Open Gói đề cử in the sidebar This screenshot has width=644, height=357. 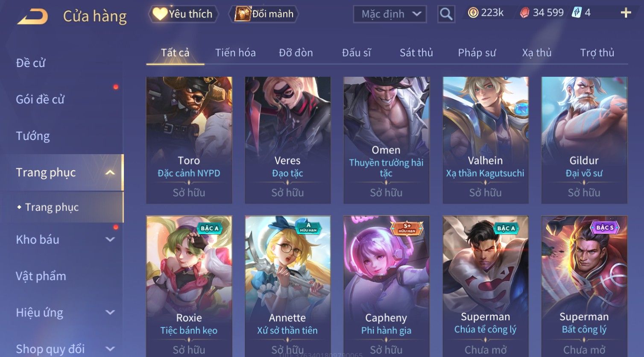click(x=40, y=99)
